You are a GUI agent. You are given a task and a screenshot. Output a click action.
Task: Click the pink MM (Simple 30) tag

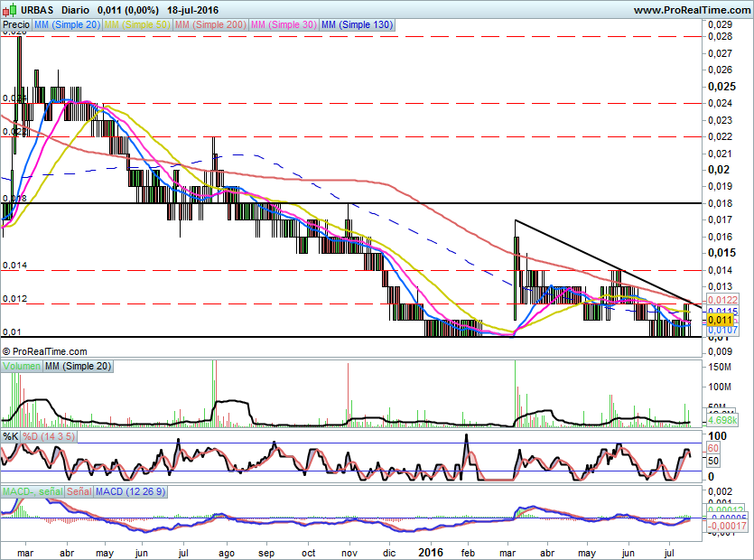(x=284, y=25)
